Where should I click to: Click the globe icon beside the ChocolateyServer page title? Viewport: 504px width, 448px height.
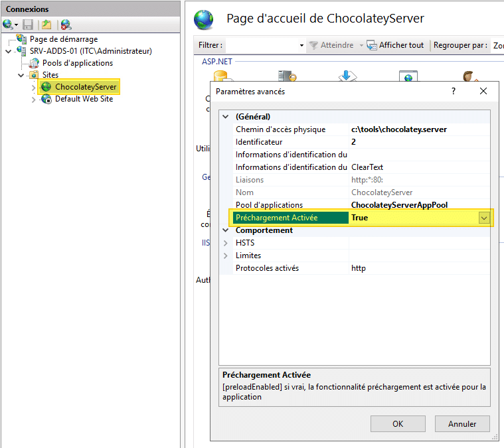pos(203,20)
